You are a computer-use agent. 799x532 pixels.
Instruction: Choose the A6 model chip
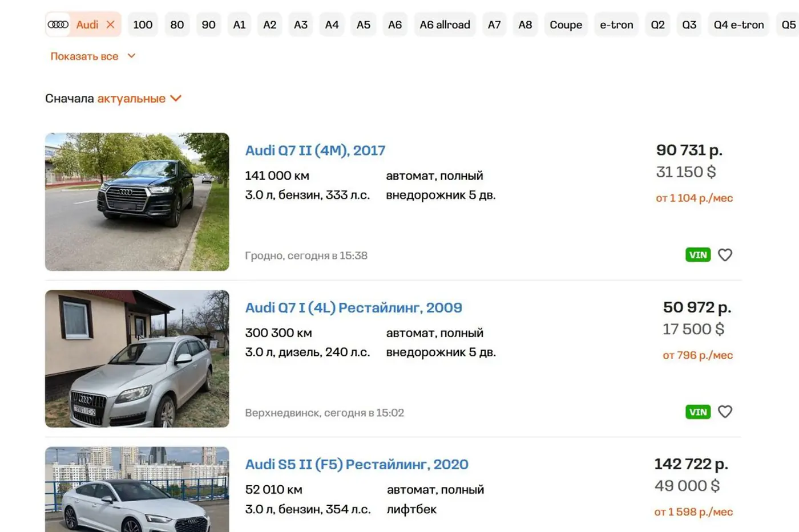[395, 25]
